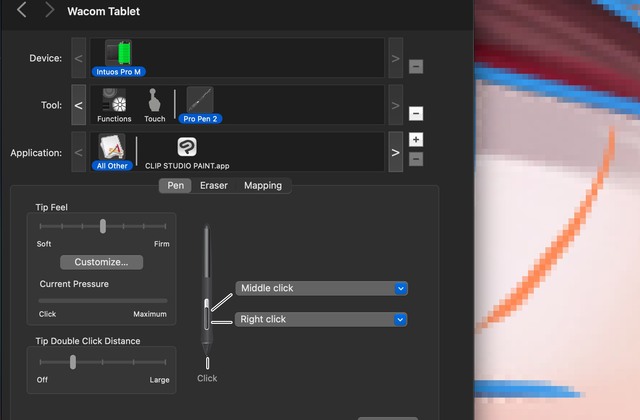The height and width of the screenshot is (420, 640).
Task: Click the Off label under double click distance
Action: [42, 380]
